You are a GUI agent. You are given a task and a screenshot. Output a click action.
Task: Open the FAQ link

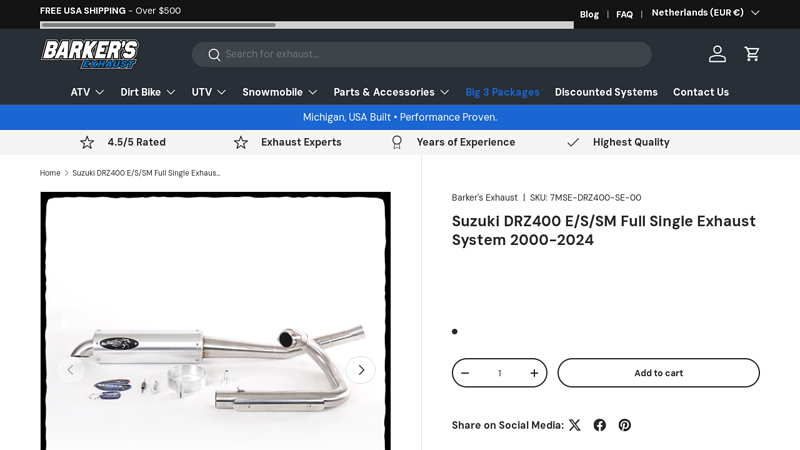(624, 14)
